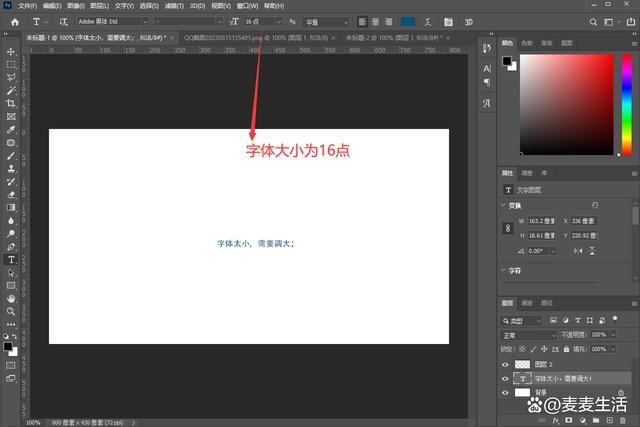Click the text color swatch in options bar
Screen dimensions: 640x427
[408, 22]
